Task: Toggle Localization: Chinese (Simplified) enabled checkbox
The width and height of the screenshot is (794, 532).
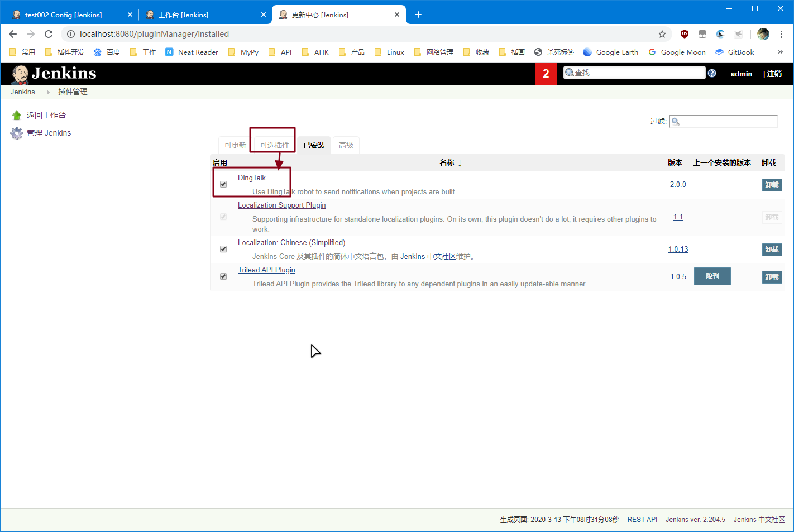Action: tap(223, 249)
